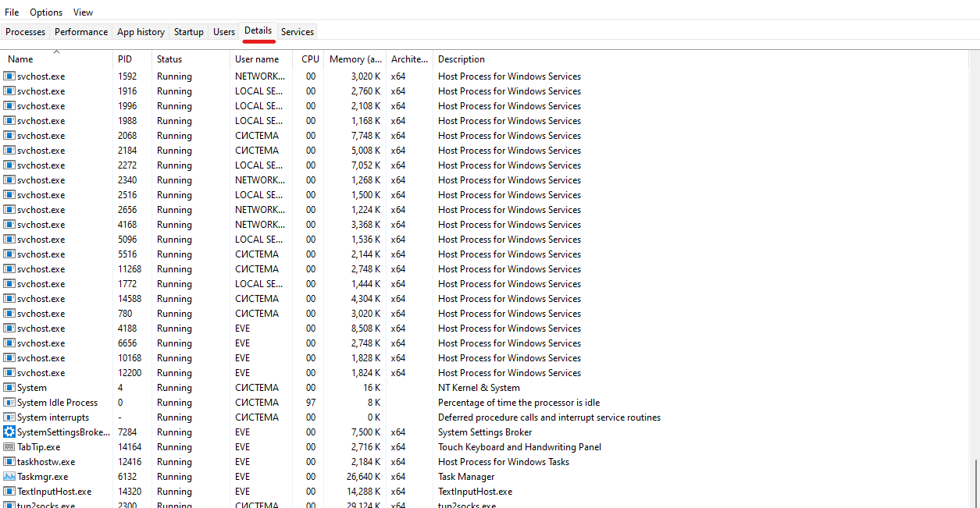Switch to the Performance tab
Screen dimensions: 980x508
click(x=81, y=32)
